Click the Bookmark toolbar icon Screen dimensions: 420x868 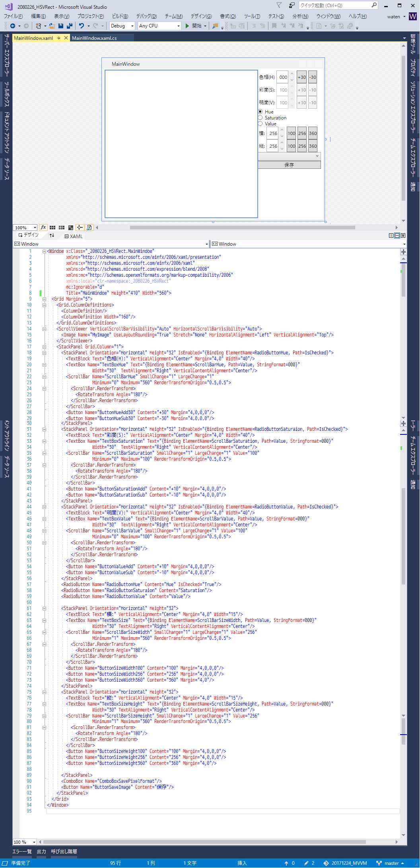coord(274,26)
